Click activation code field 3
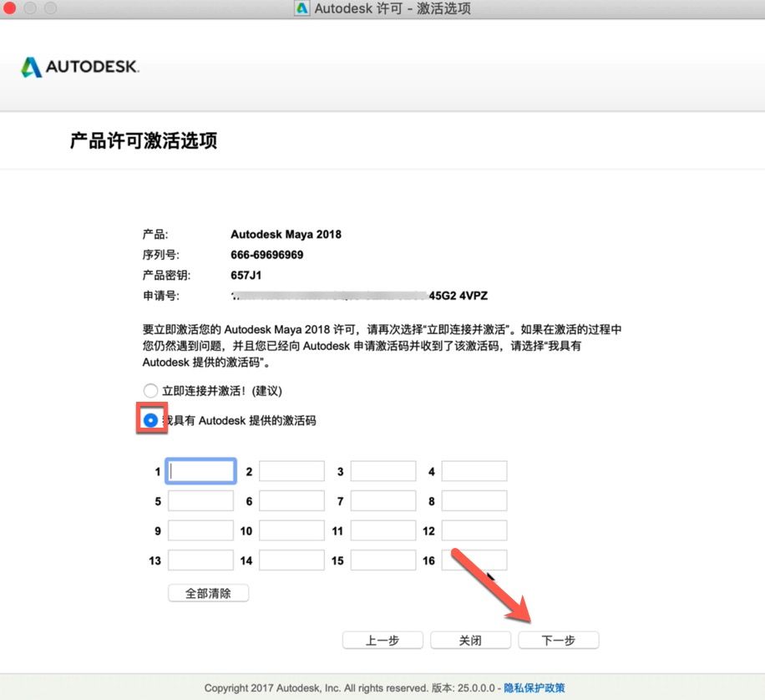 (x=383, y=471)
